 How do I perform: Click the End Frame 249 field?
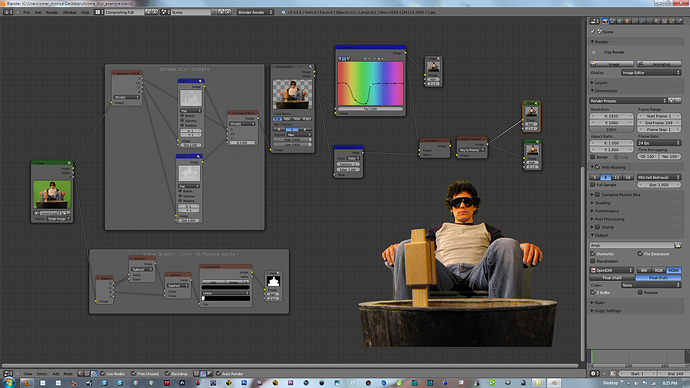click(x=659, y=123)
